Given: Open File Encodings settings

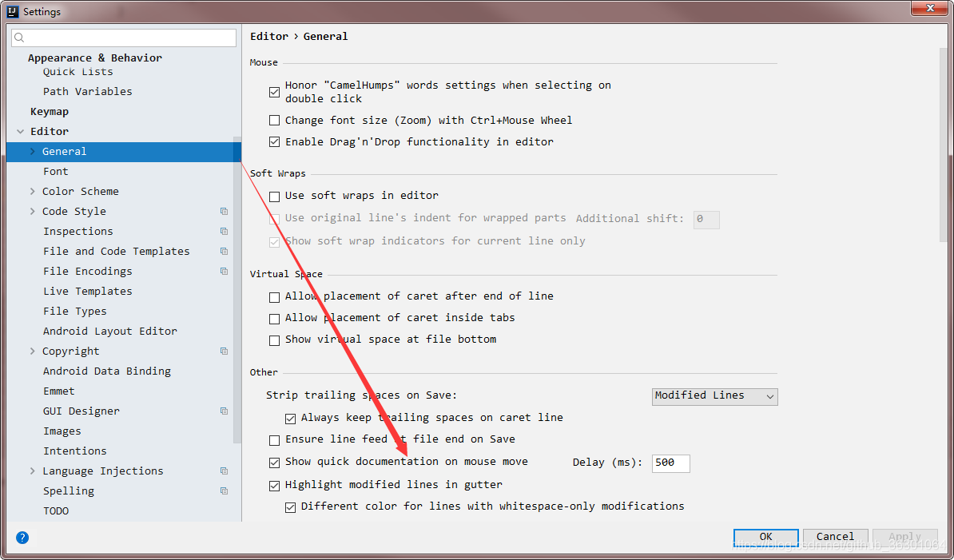Looking at the screenshot, I should (88, 271).
